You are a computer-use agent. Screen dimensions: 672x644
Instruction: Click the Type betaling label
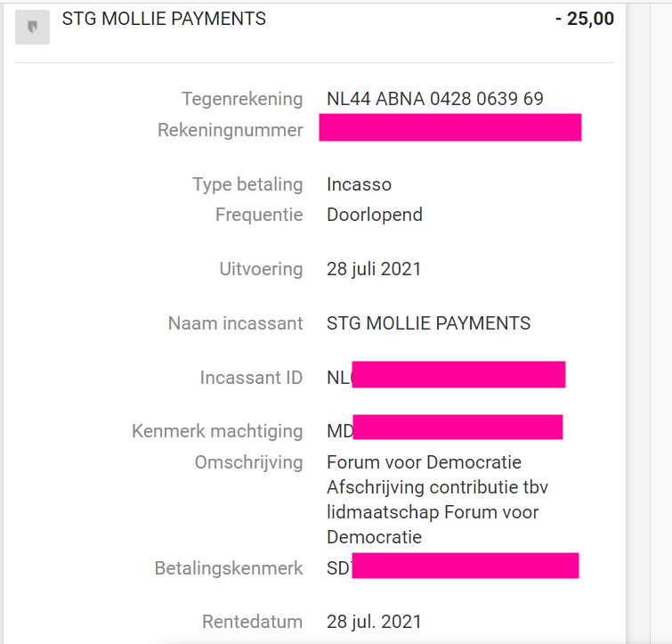click(247, 184)
